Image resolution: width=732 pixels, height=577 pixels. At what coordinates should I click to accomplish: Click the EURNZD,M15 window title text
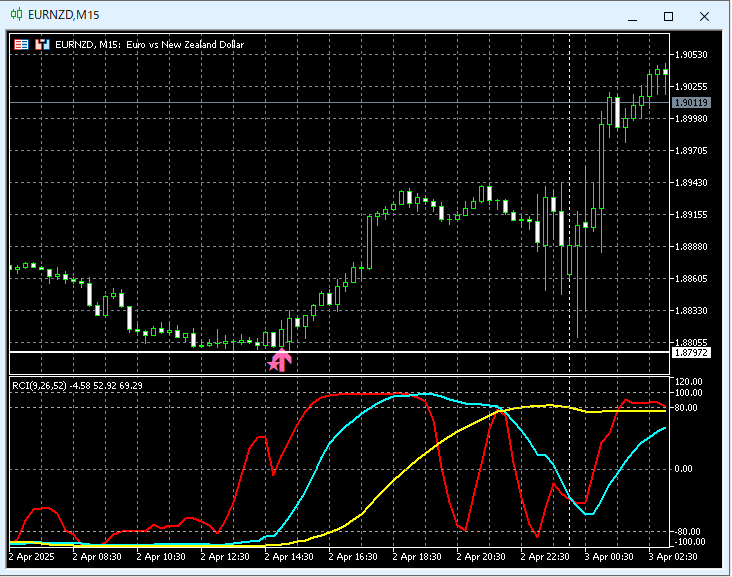tap(63, 15)
